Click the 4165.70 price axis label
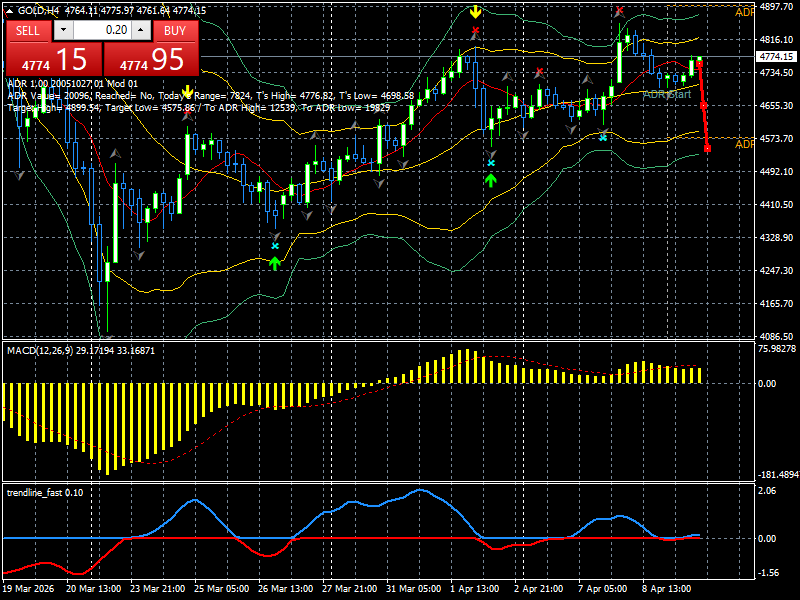The height and width of the screenshot is (600, 800). click(x=777, y=304)
